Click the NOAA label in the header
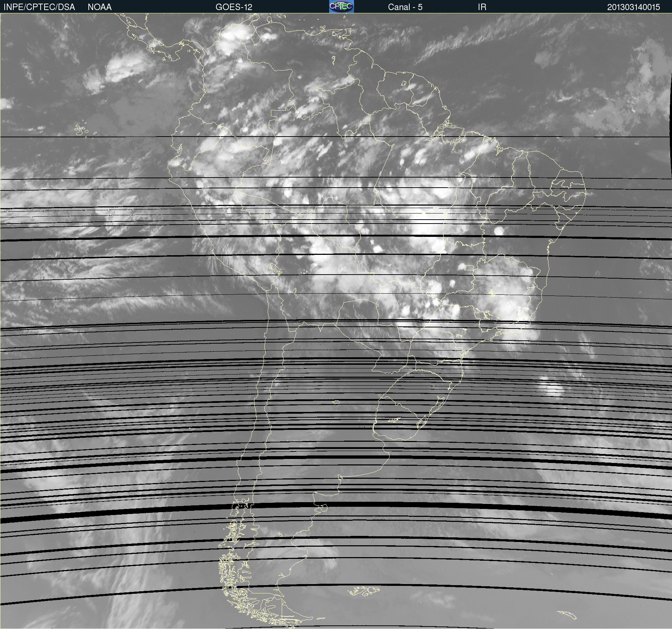This screenshot has width=672, height=629. point(100,7)
